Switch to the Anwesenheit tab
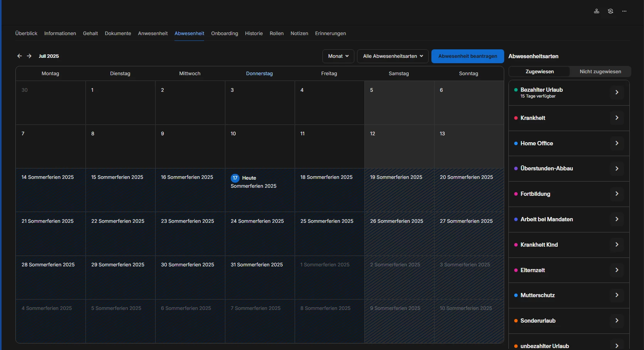Viewport: 644px width, 350px height. 153,34
